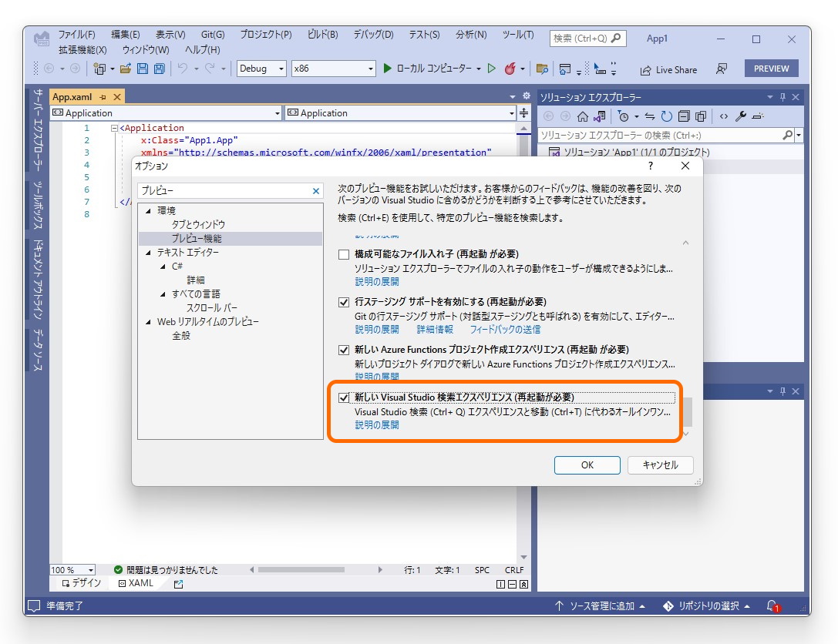Click the New Project toolbar icon
The width and height of the screenshot is (838, 644).
pyautogui.click(x=99, y=69)
